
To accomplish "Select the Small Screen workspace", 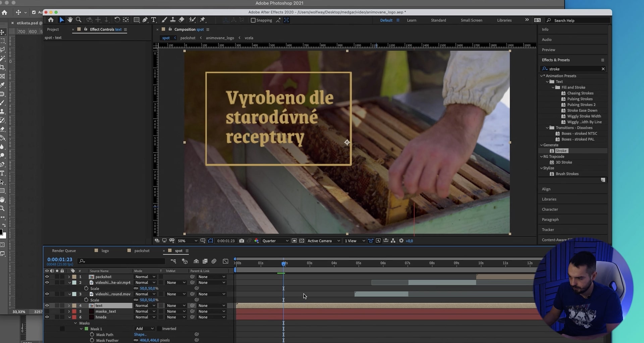I will [x=471, y=20].
